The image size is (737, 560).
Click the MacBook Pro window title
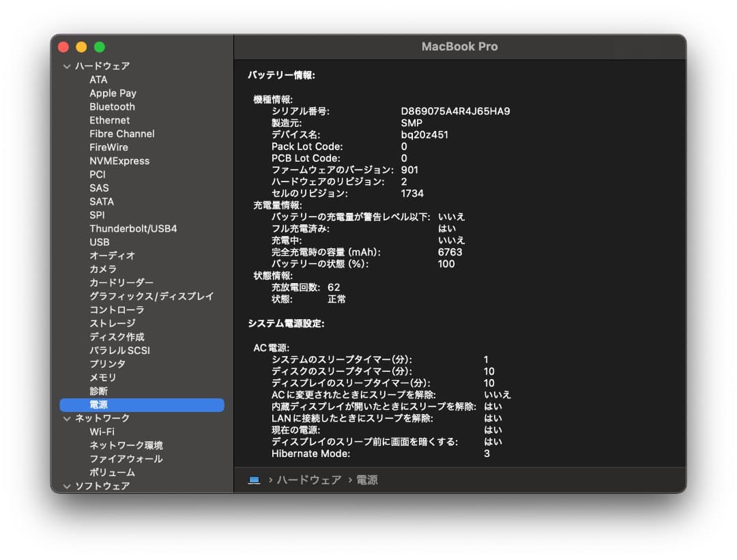(460, 46)
